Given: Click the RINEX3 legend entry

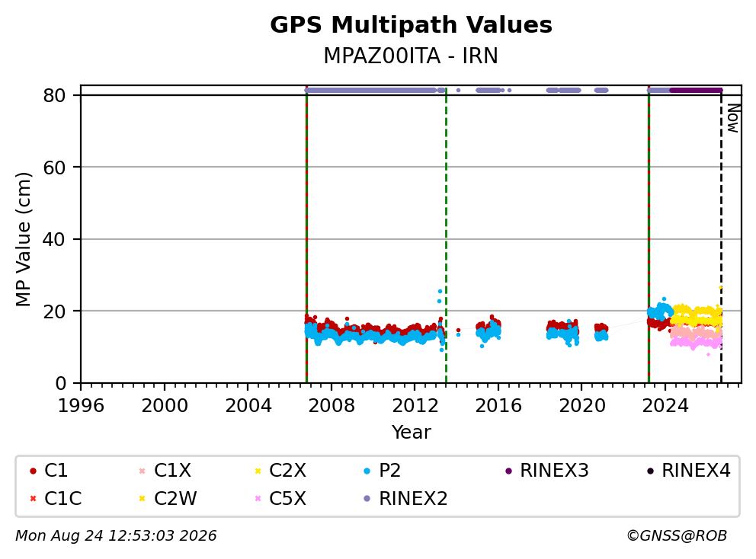Looking at the screenshot, I should click(546, 471).
